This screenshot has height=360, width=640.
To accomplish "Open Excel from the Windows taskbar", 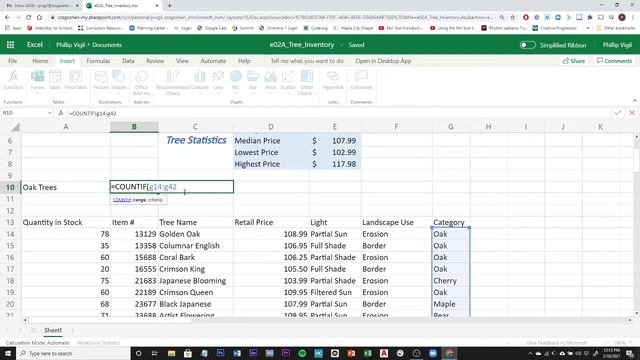I will [x=367, y=353].
